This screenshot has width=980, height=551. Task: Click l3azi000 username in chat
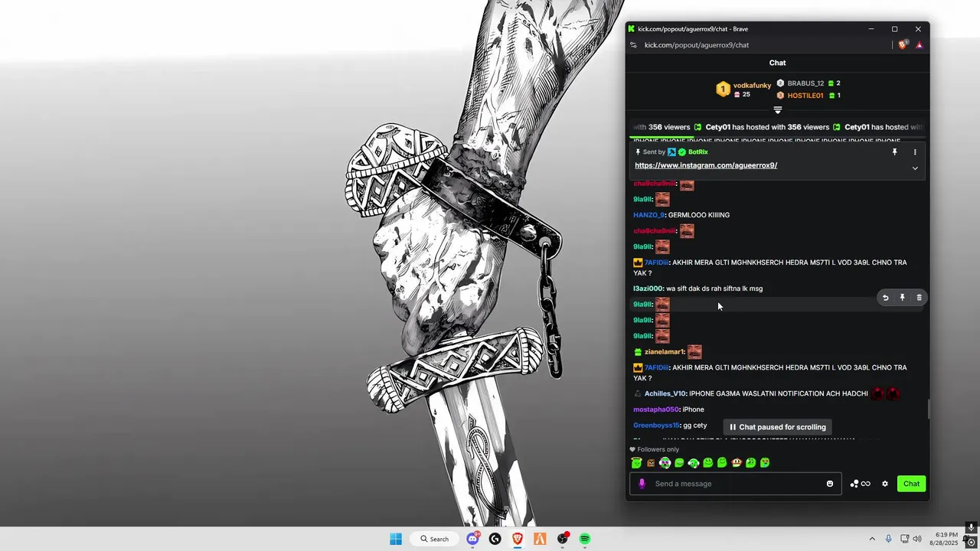[x=648, y=289]
